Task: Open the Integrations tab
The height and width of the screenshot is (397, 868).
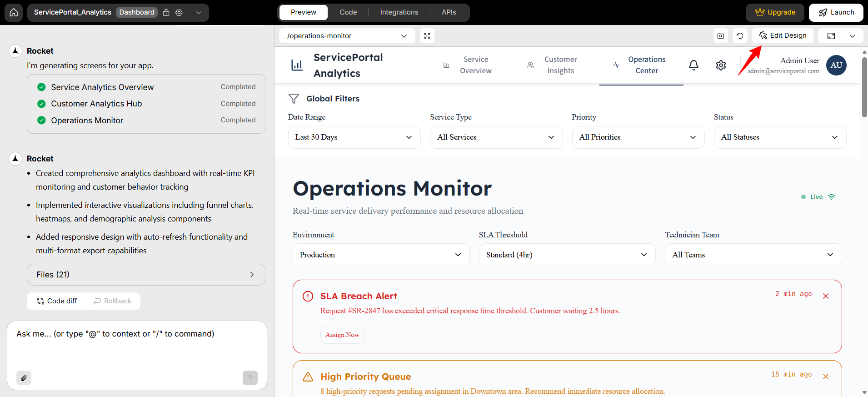Action: click(x=399, y=12)
